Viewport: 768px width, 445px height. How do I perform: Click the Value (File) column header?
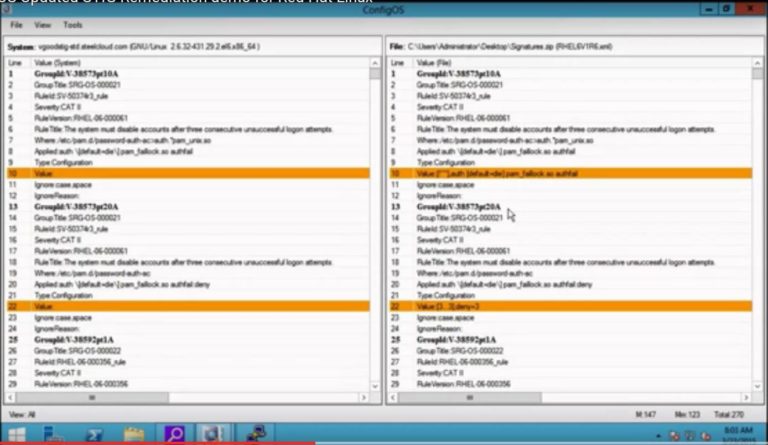click(439, 62)
